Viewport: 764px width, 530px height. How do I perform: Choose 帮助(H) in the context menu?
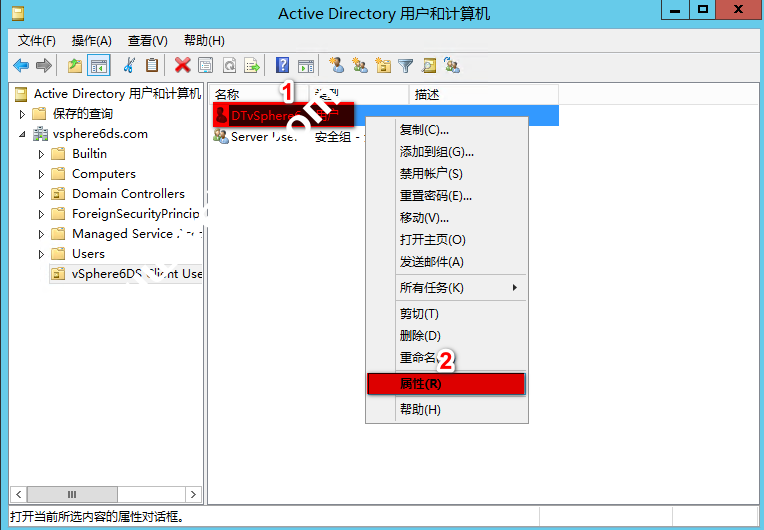[x=447, y=409]
